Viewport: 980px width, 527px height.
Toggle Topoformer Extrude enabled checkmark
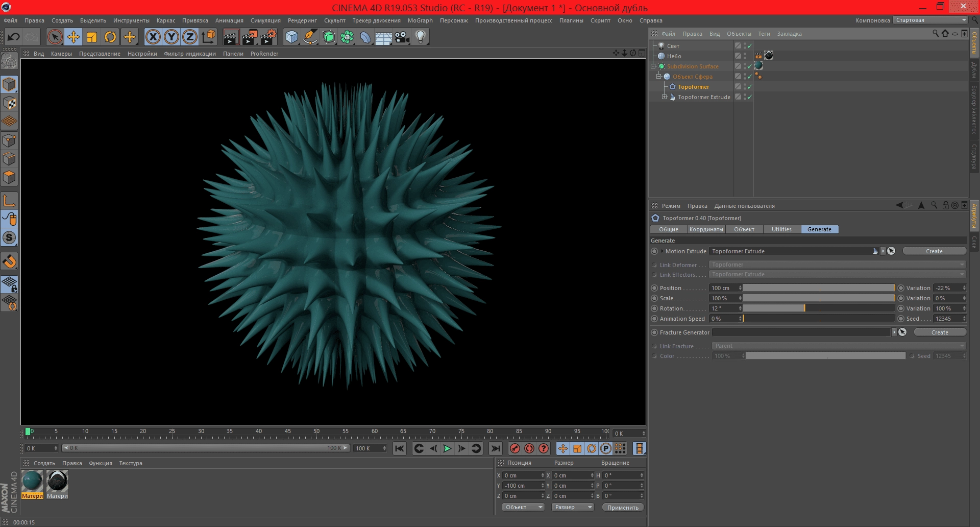tap(749, 97)
